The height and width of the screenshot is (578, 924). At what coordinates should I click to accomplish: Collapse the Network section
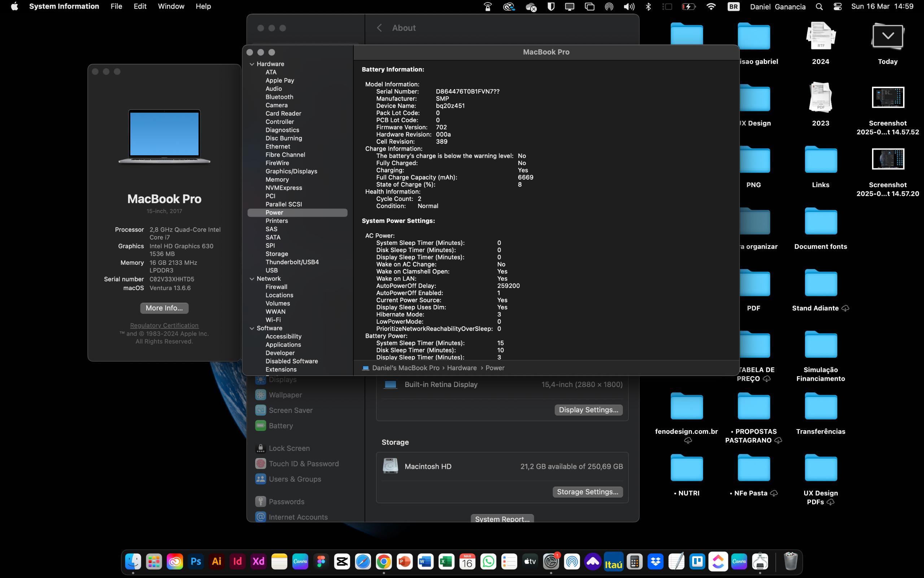[252, 279]
